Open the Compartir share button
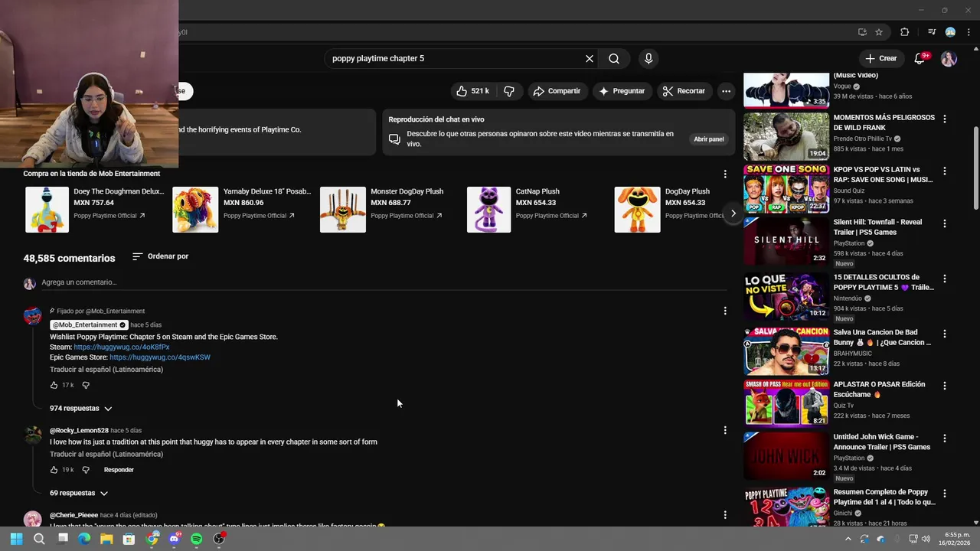 pos(557,91)
